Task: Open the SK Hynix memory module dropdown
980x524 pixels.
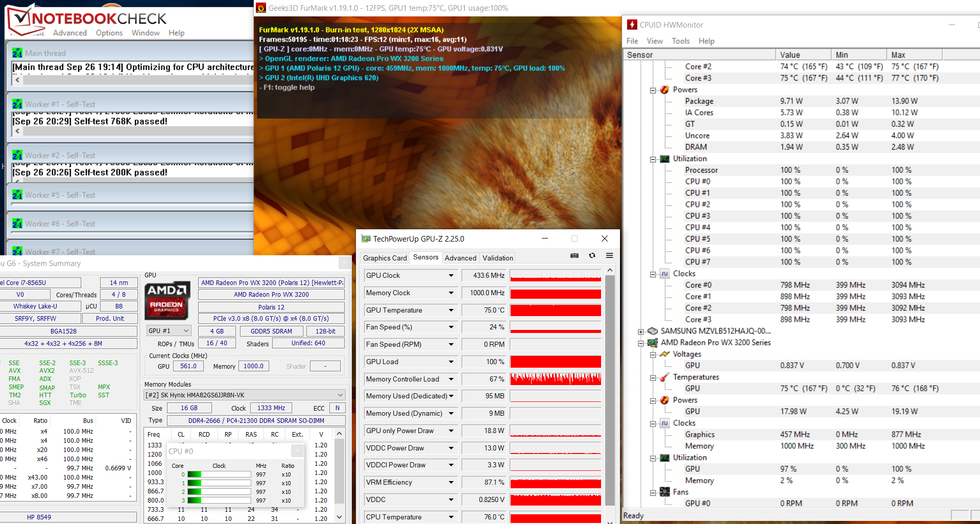Action: point(340,395)
